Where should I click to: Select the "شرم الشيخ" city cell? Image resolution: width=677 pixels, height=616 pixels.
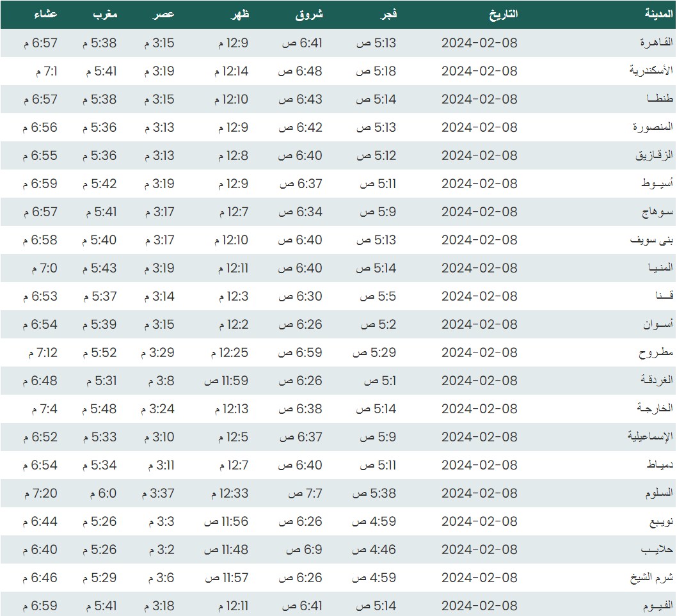pos(653,578)
